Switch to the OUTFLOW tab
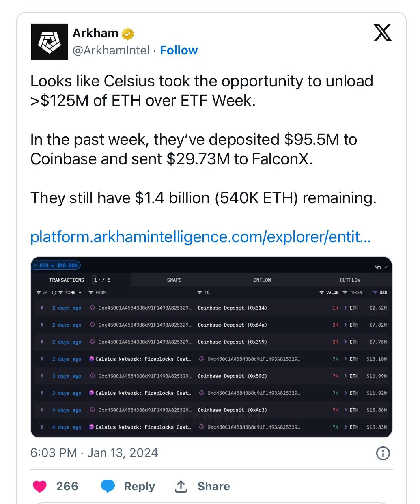This screenshot has height=504, width=420. (x=350, y=280)
